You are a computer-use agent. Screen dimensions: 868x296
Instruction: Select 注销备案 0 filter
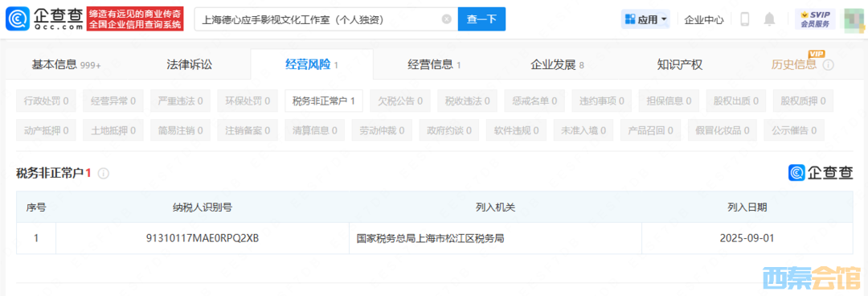click(248, 131)
